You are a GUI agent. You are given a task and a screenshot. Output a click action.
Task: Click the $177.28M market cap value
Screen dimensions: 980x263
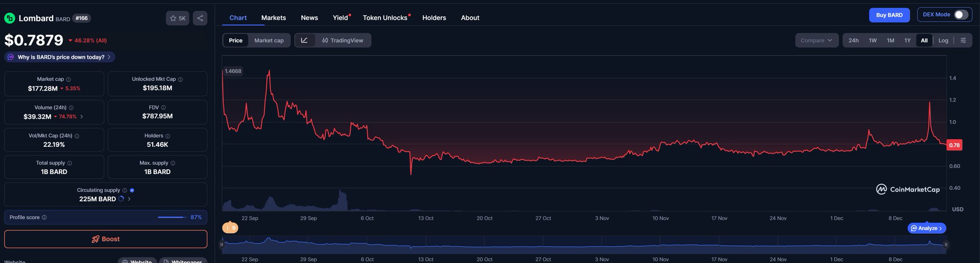pos(43,88)
